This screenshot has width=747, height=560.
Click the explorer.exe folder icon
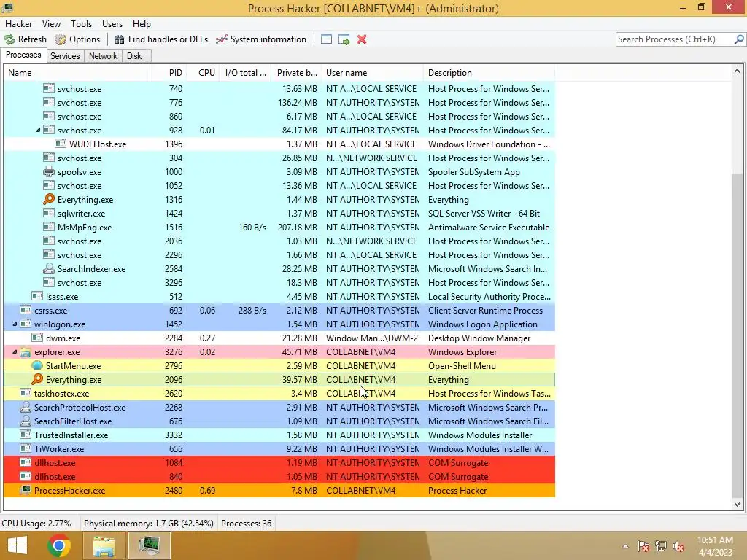(26, 352)
